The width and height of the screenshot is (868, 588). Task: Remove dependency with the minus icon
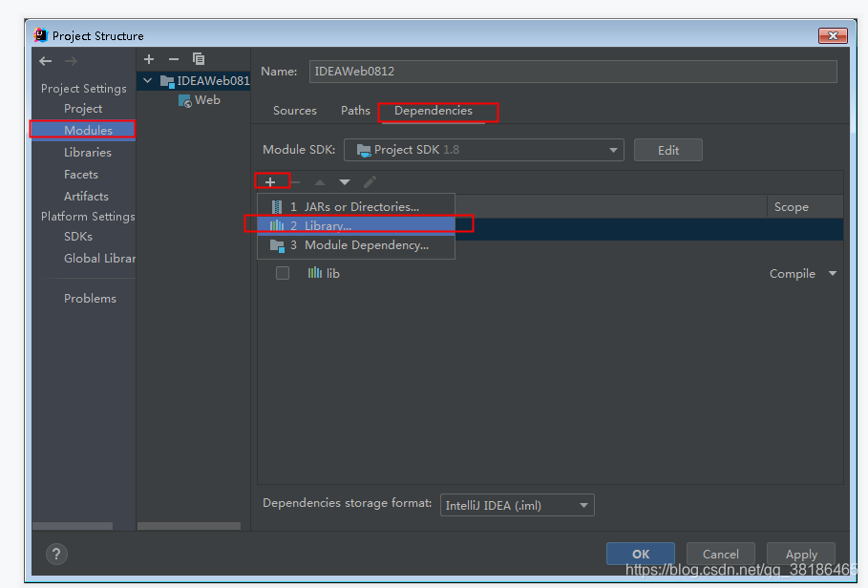(295, 182)
